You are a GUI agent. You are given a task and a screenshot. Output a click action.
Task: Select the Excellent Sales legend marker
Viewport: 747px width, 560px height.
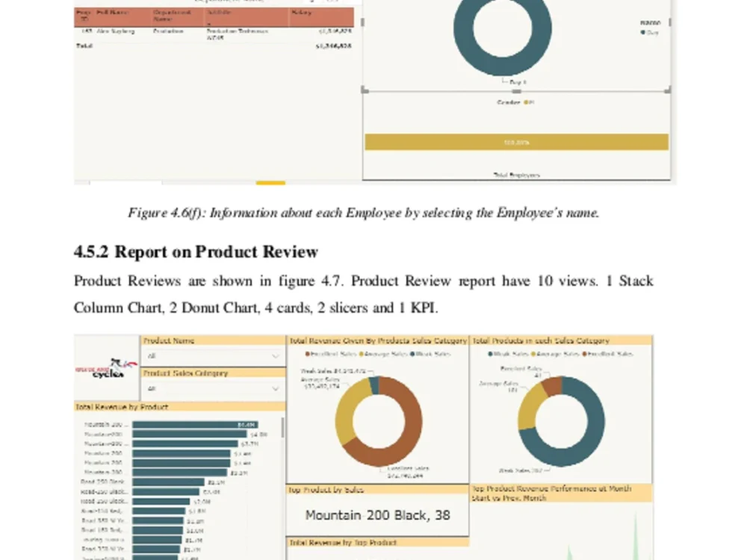pyautogui.click(x=307, y=353)
